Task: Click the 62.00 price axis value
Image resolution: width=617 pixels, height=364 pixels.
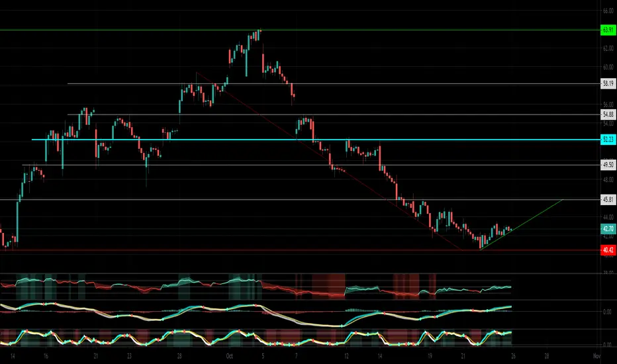Action: pyautogui.click(x=608, y=48)
